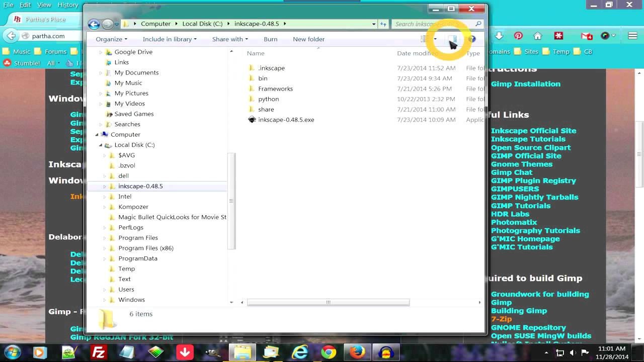This screenshot has height=362, width=644.
Task: Open the Firefox History menu
Action: 68,5
